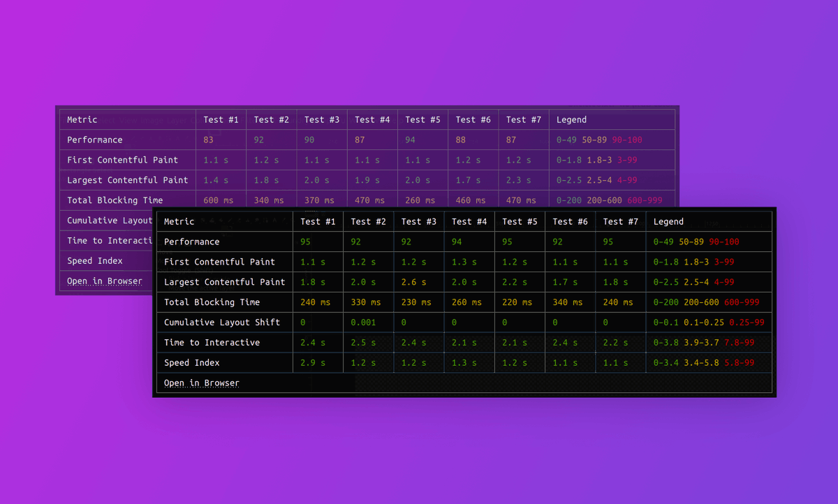Click the 1.4 s Largest Contentful Paint value

pyautogui.click(x=216, y=180)
